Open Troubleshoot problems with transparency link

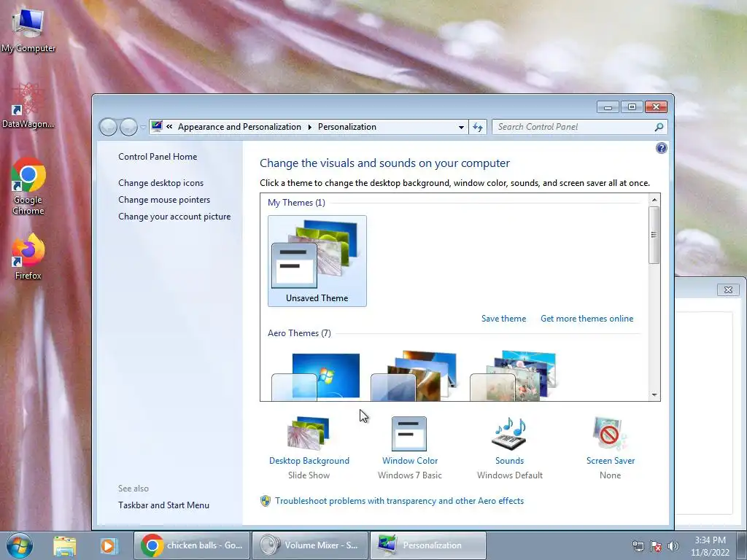(x=399, y=501)
